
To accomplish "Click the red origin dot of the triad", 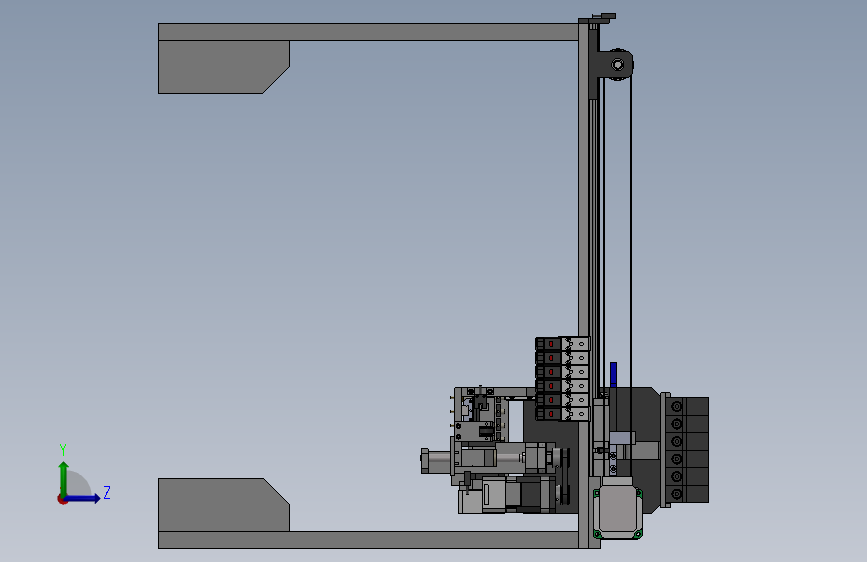I will [x=62, y=499].
